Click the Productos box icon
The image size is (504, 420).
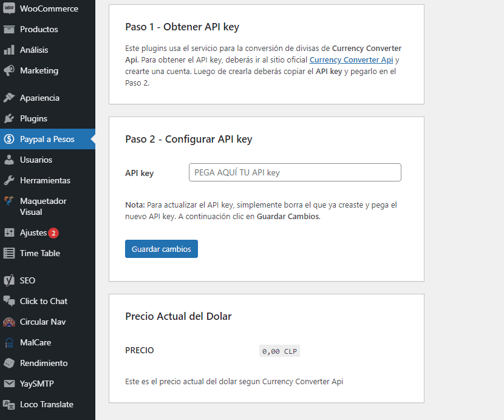click(x=9, y=29)
